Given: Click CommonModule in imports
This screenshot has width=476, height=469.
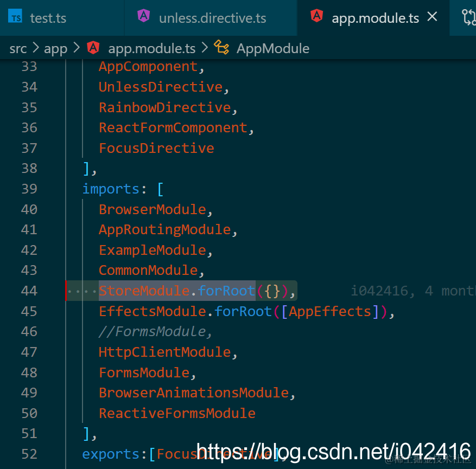Looking at the screenshot, I should tap(148, 271).
